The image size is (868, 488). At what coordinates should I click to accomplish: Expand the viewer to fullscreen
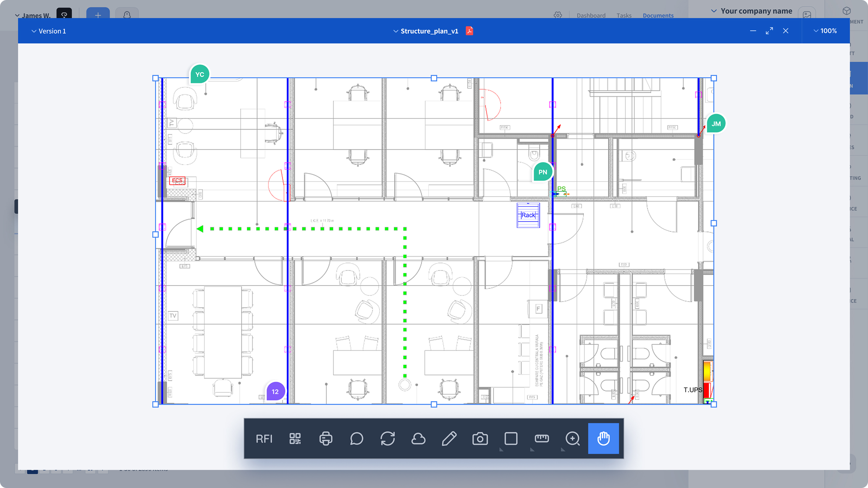(769, 31)
